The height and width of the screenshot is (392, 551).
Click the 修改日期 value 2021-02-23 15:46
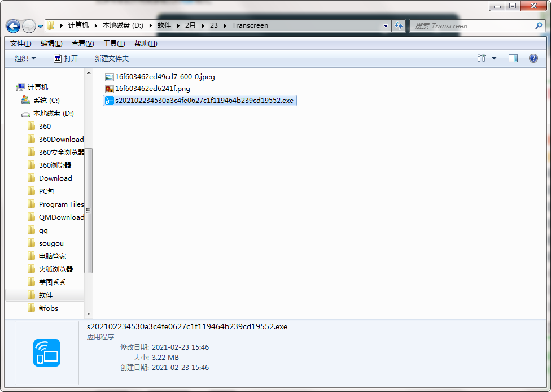point(180,347)
